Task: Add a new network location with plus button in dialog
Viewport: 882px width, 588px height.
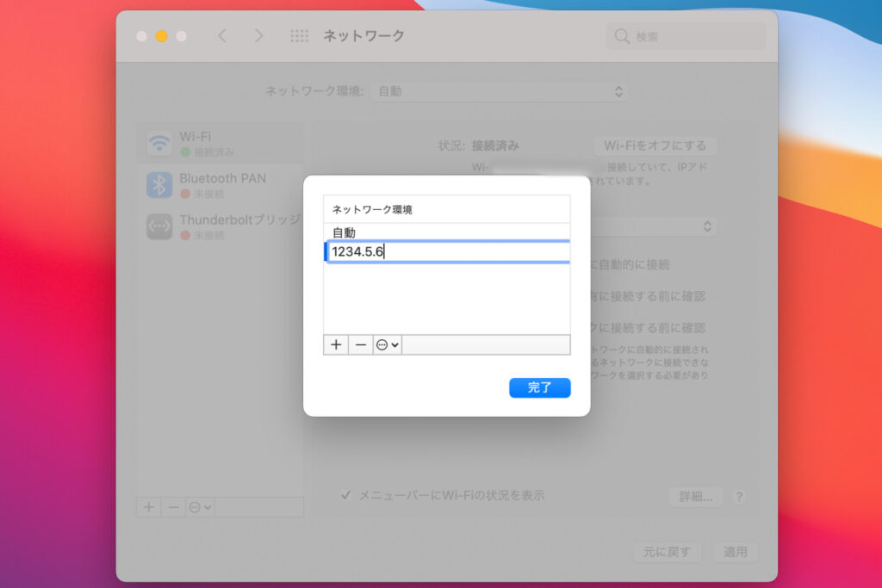Action: point(336,344)
